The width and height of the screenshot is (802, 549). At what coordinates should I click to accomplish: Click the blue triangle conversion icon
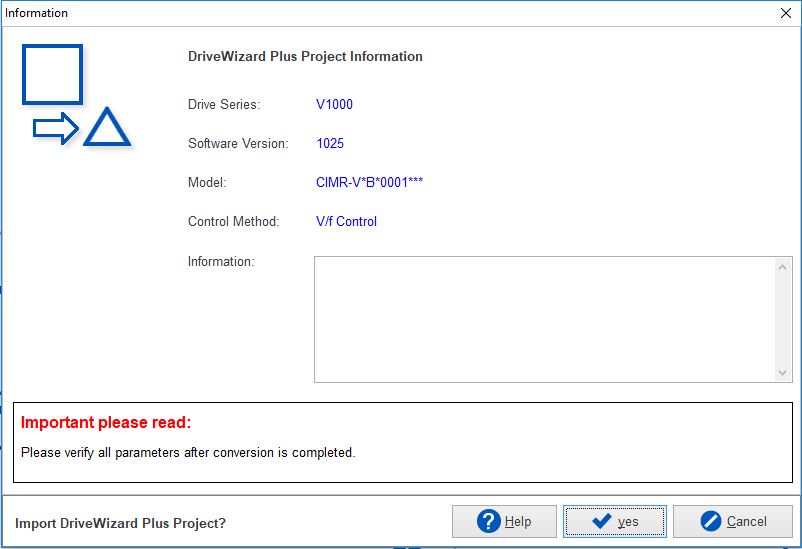coord(107,126)
